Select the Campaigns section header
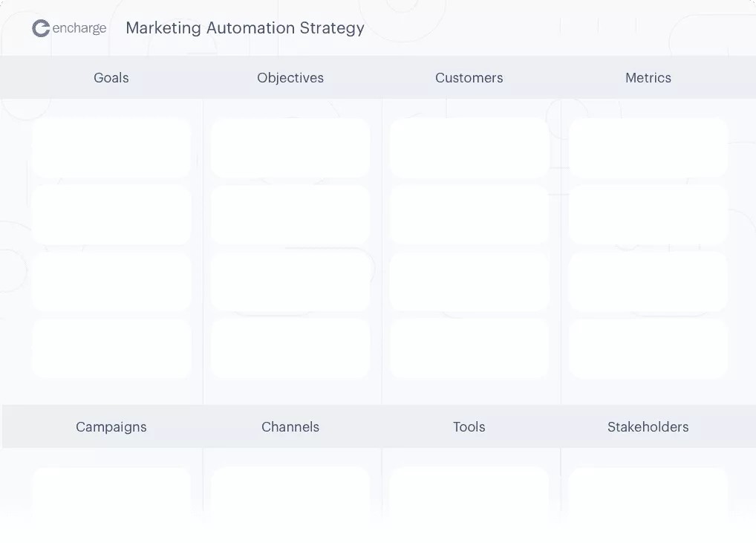 coord(111,427)
